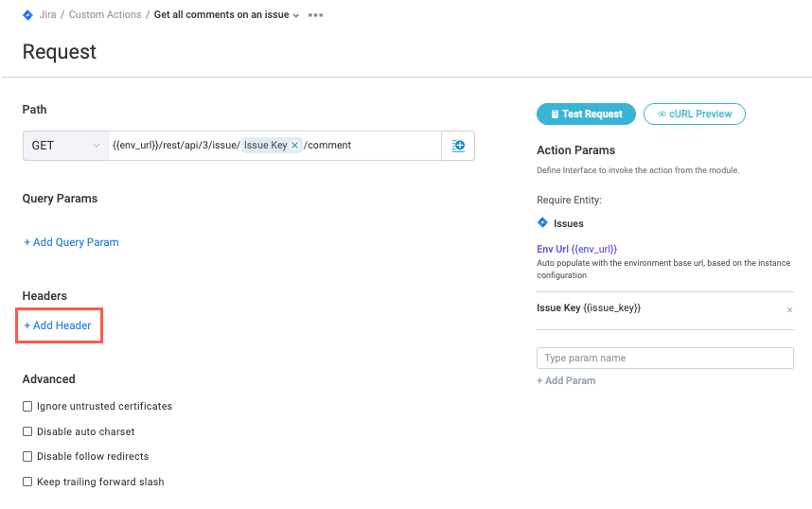
Task: Delete the Issue Key action param row
Action: pos(789,309)
